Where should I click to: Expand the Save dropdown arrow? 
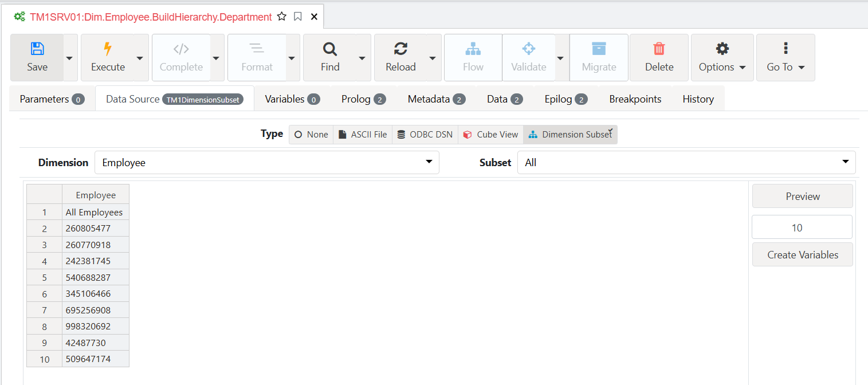(69, 58)
